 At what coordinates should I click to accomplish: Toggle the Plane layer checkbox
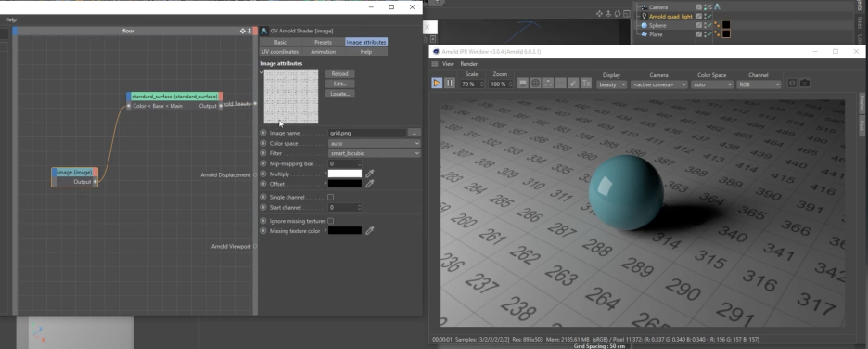(699, 33)
